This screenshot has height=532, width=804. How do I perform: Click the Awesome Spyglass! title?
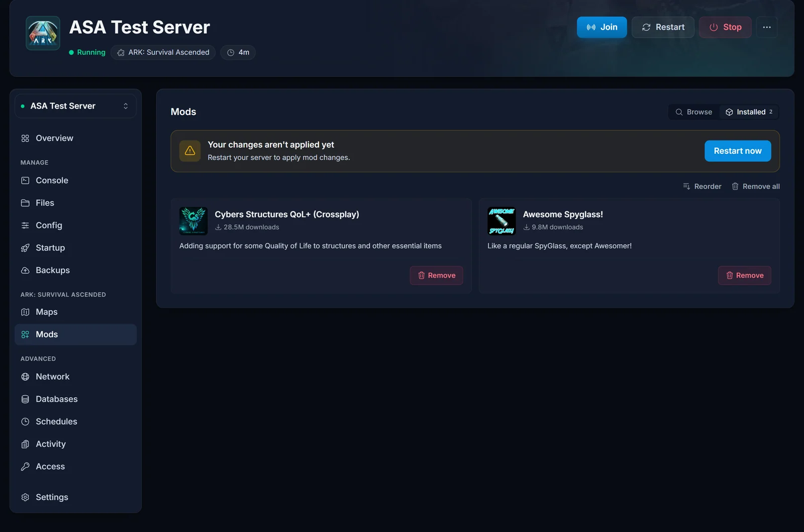click(x=563, y=215)
